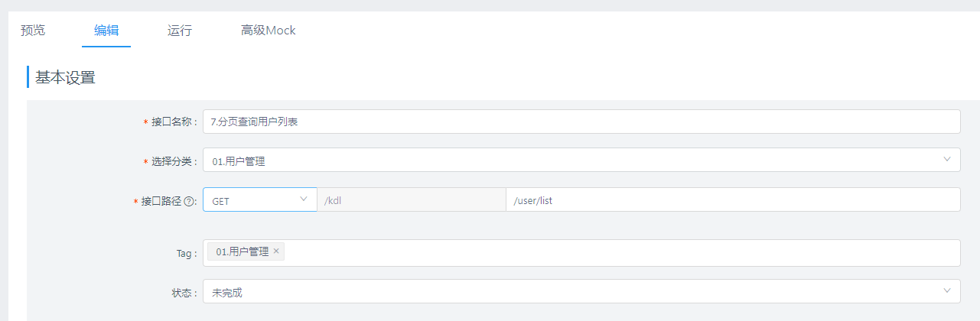The width and height of the screenshot is (980, 321).
Task: Click the down arrow in 状态 field
Action: pyautogui.click(x=947, y=291)
